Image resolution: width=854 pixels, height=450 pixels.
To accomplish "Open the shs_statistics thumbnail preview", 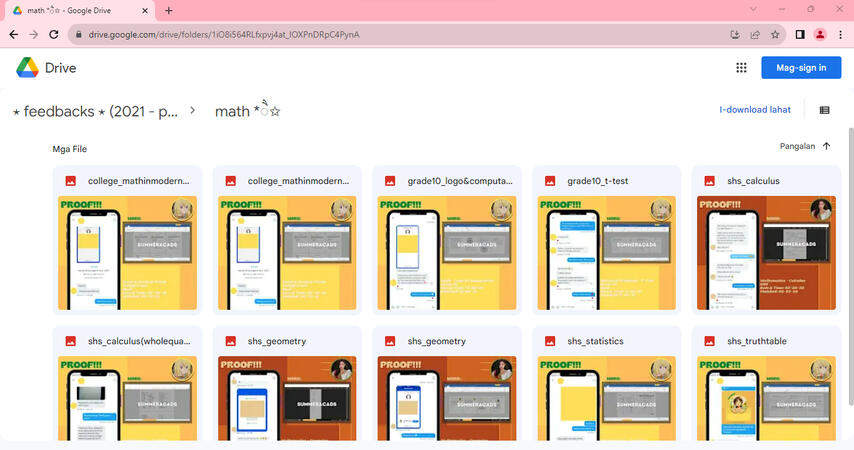I will (606, 398).
